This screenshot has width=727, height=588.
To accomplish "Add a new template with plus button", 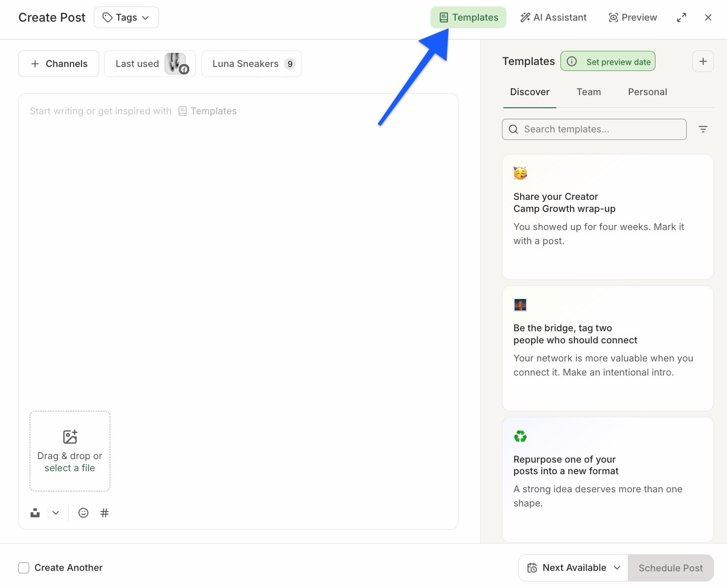I will tap(703, 61).
